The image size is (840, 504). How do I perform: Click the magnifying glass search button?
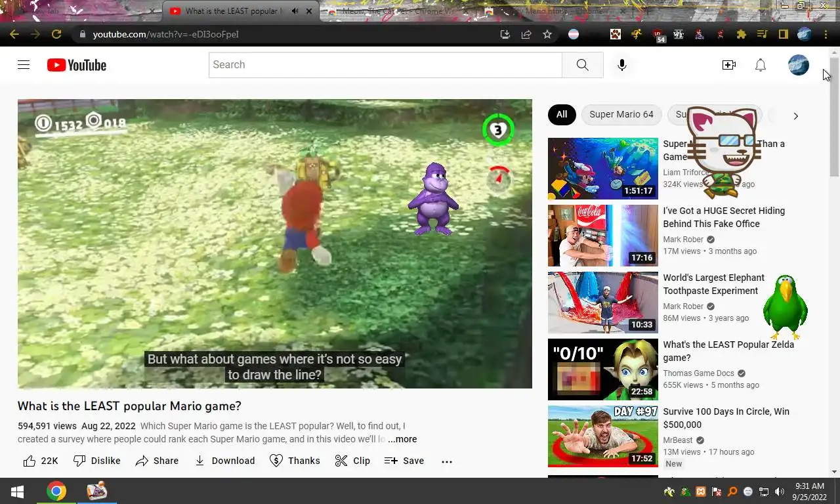click(x=582, y=65)
